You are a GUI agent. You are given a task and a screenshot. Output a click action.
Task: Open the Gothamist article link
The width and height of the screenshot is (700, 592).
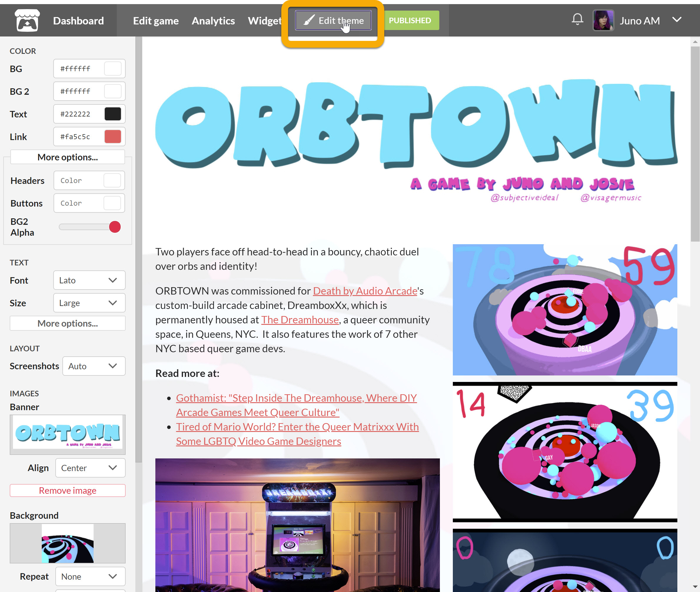[296, 405]
